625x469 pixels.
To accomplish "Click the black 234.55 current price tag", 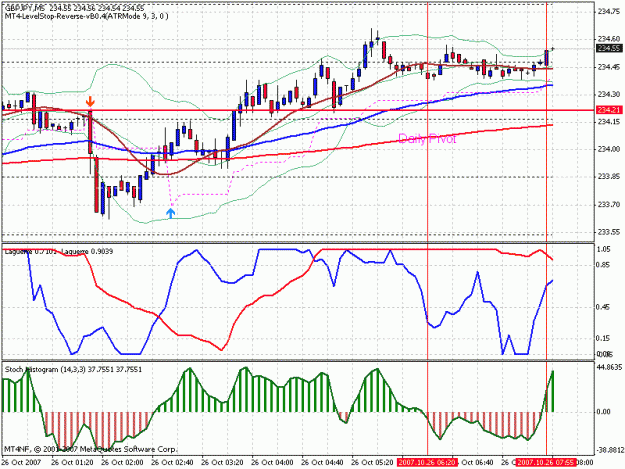I will (609, 48).
